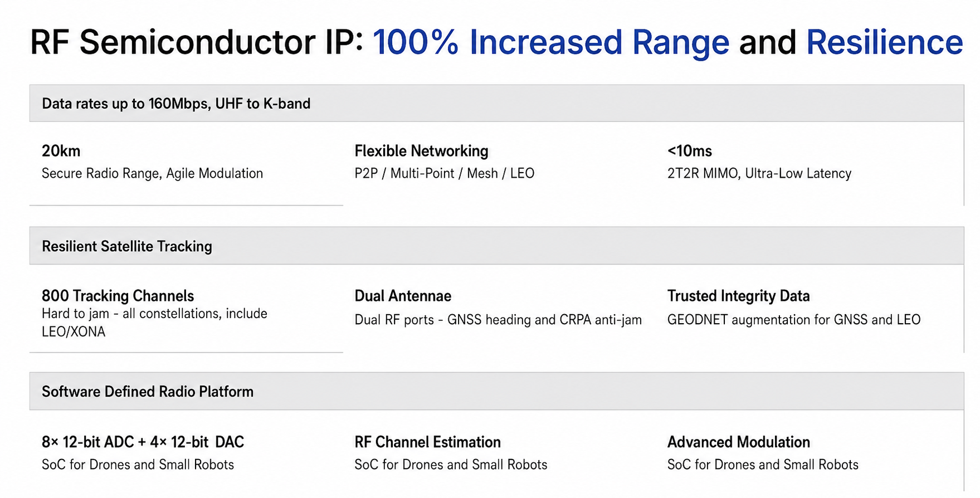Image resolution: width=980 pixels, height=498 pixels.
Task: Click the 'Dual Antennae' heading
Action: 403,296
